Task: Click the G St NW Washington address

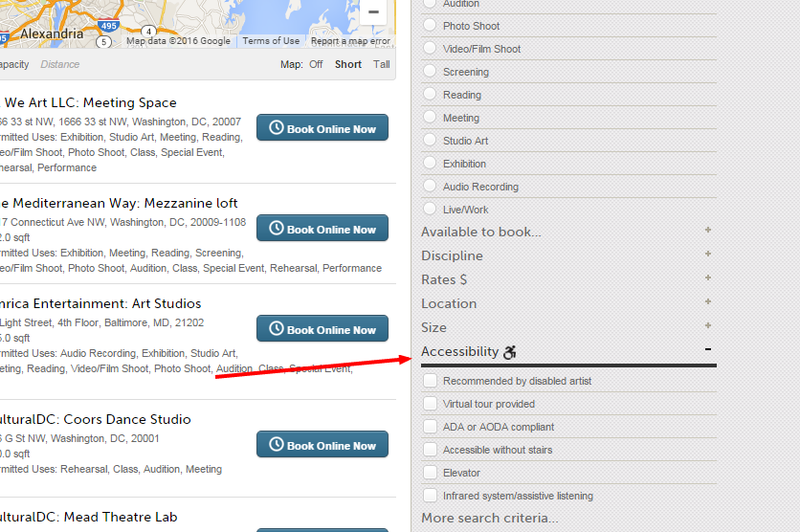Action: pos(79,438)
